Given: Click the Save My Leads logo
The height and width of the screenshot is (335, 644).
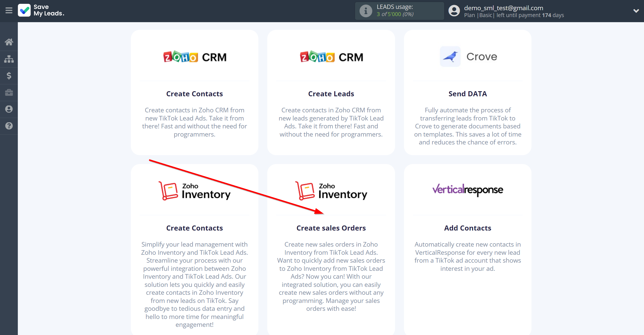Looking at the screenshot, I should point(41,10).
